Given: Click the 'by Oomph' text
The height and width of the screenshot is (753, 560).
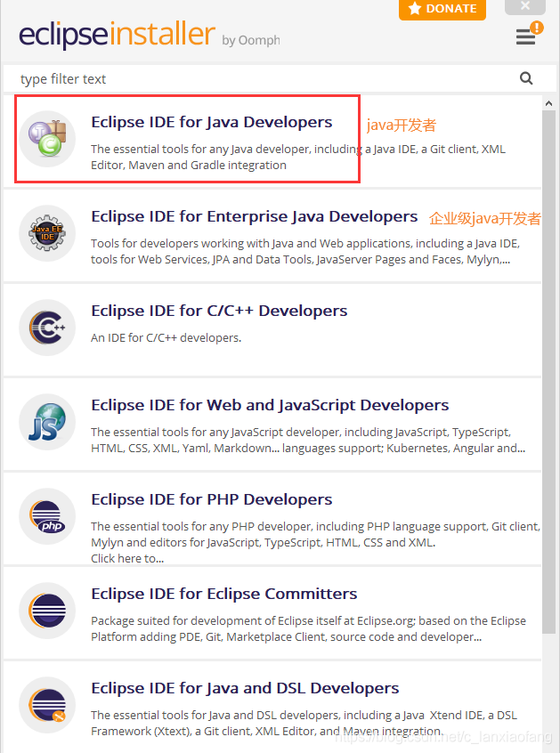Looking at the screenshot, I should (251, 40).
